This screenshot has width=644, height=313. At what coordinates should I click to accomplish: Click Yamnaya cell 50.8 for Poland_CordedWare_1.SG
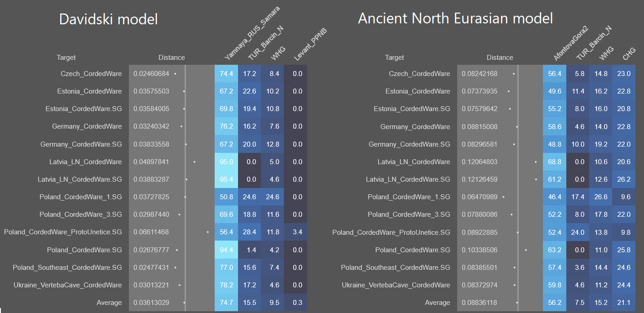(x=226, y=197)
